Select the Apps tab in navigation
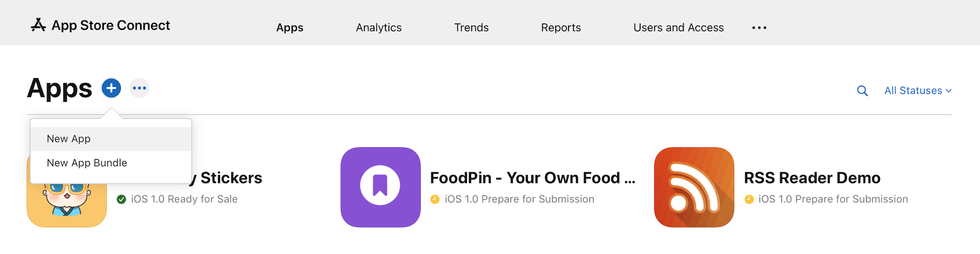Image resolution: width=980 pixels, height=254 pixels. click(x=289, y=28)
